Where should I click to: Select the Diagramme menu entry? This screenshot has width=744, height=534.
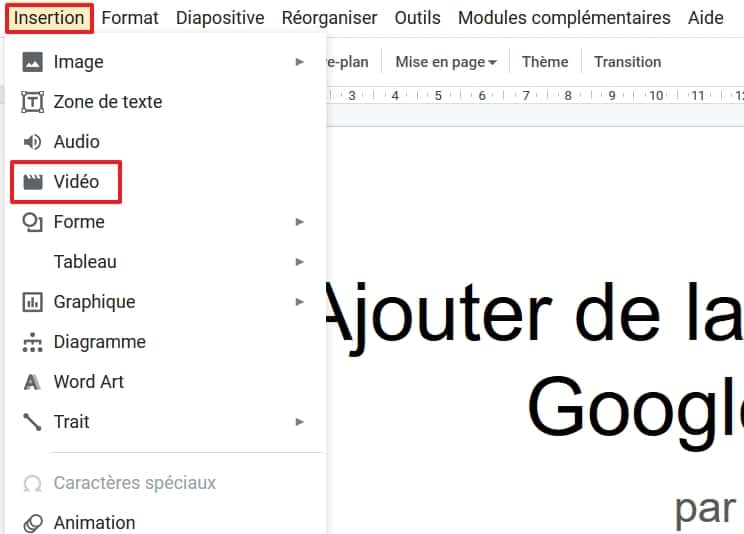166,342
